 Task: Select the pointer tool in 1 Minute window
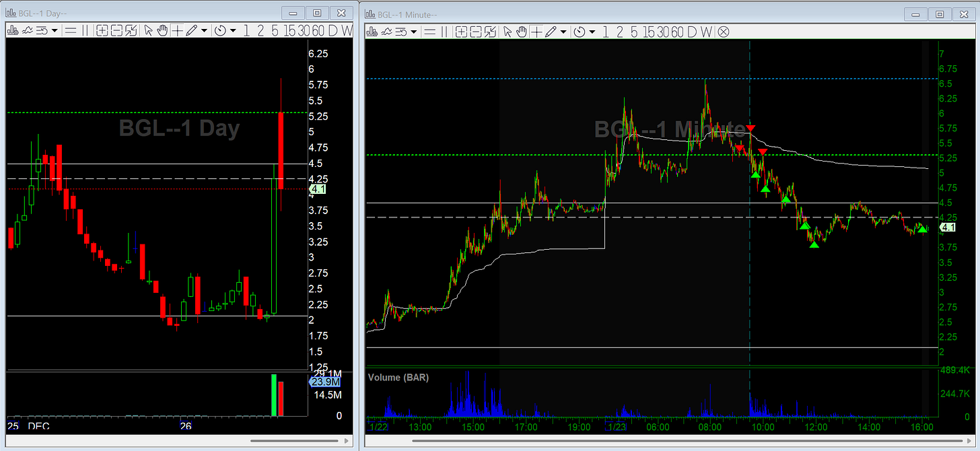[x=508, y=31]
